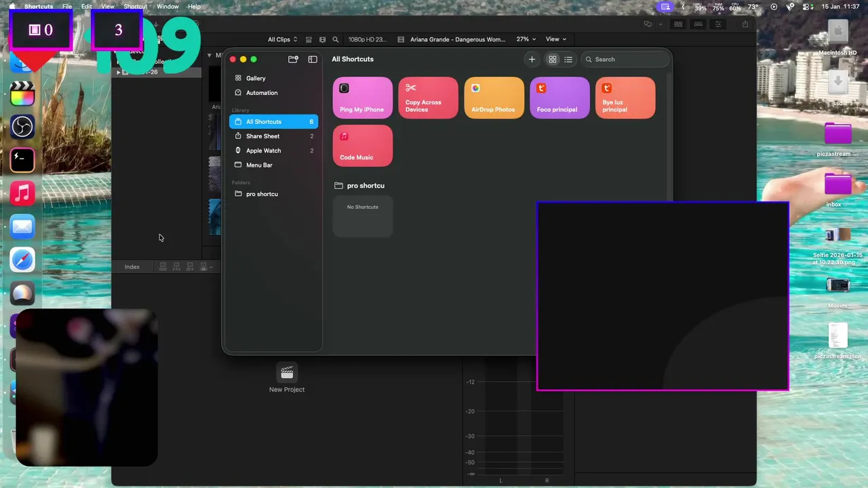868x488 pixels.
Task: Open Automation in the Shortcuts sidebar
Action: click(273, 93)
